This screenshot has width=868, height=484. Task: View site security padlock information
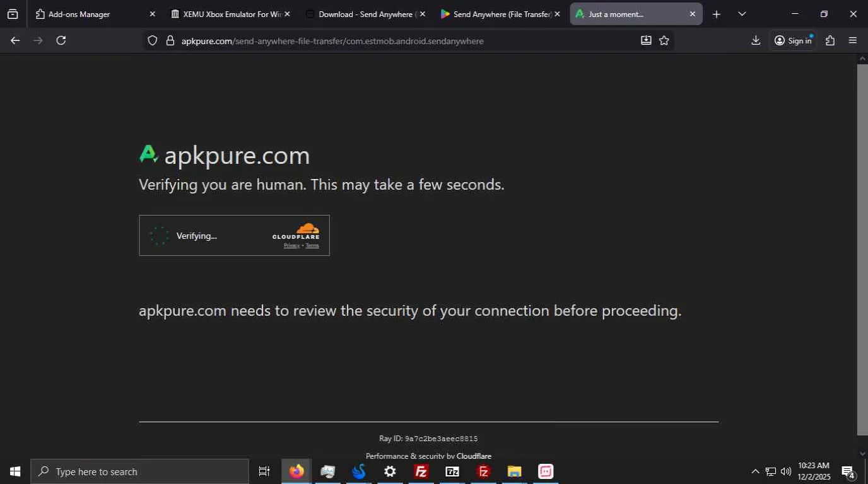coord(170,41)
